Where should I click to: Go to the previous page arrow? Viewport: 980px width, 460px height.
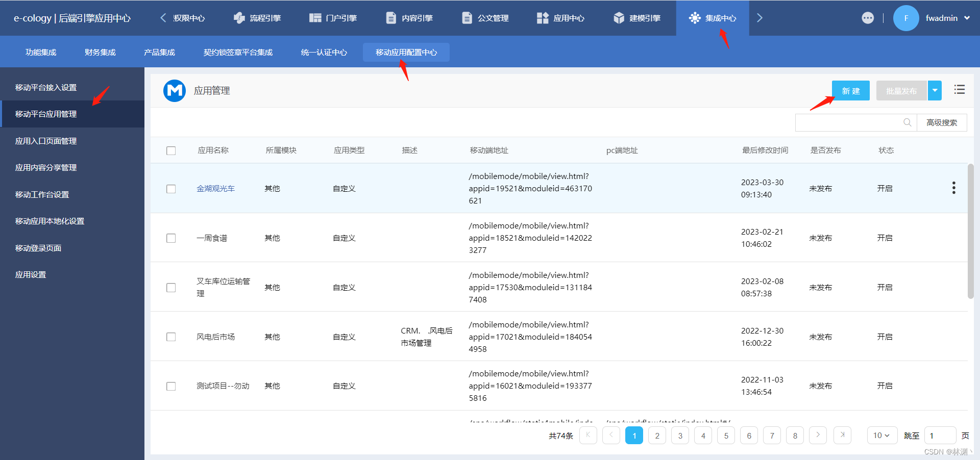(x=611, y=435)
